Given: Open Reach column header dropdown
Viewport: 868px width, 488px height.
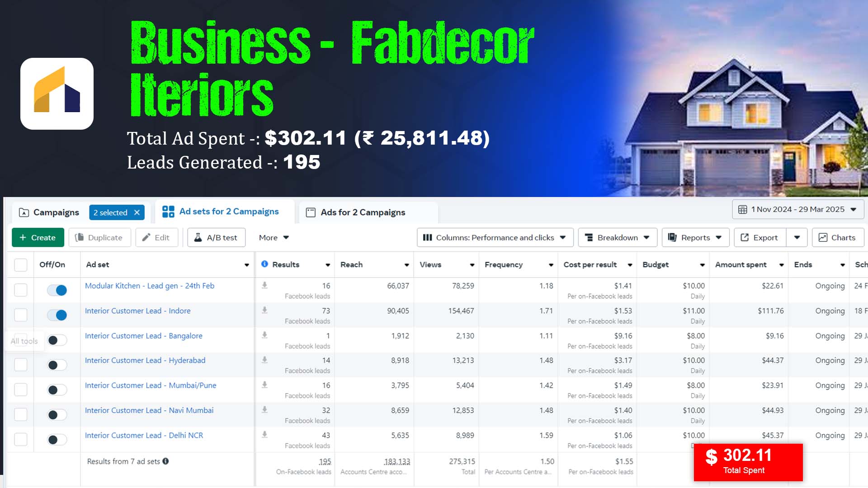Looking at the screenshot, I should click(407, 265).
